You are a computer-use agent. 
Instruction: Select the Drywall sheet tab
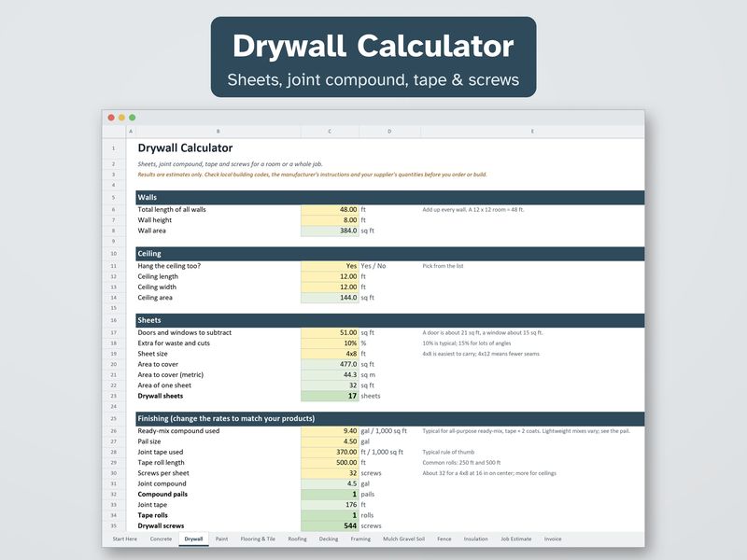(193, 539)
